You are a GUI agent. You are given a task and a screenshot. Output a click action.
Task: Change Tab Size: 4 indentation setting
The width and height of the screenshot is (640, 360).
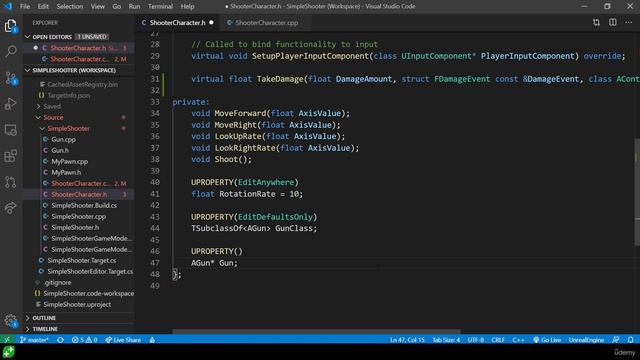click(446, 340)
